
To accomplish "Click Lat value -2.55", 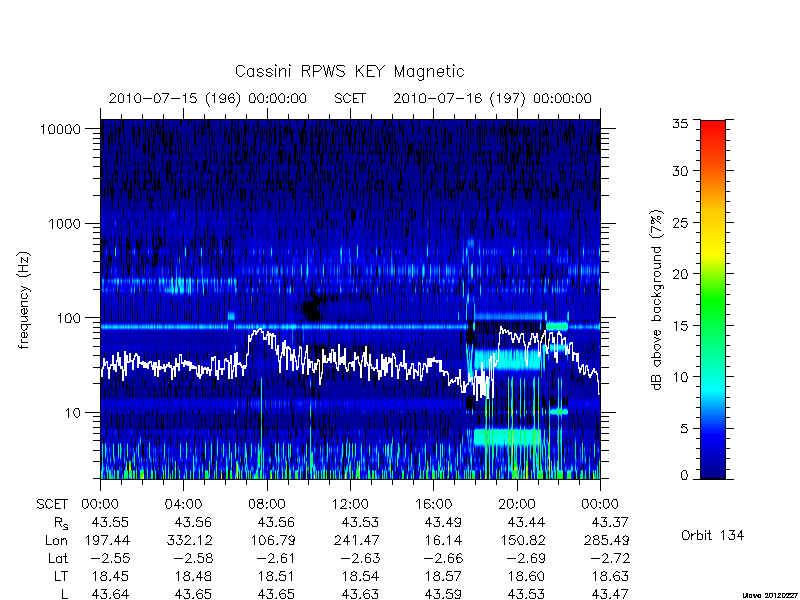I will [x=110, y=558].
